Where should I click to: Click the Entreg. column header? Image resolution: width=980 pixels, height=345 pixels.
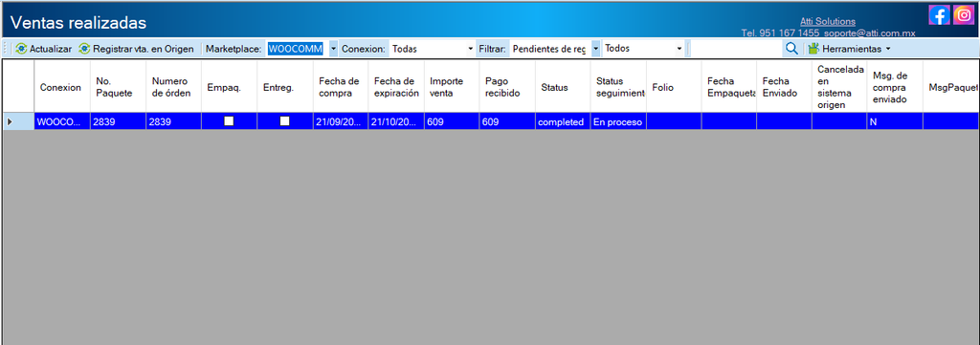[x=285, y=87]
